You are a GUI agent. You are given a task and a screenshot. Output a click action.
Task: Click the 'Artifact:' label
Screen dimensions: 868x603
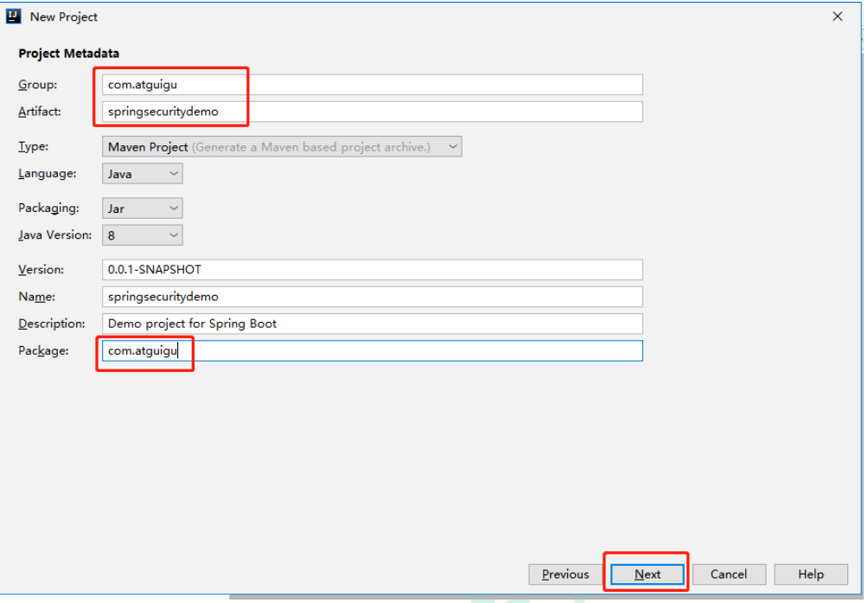click(x=39, y=112)
